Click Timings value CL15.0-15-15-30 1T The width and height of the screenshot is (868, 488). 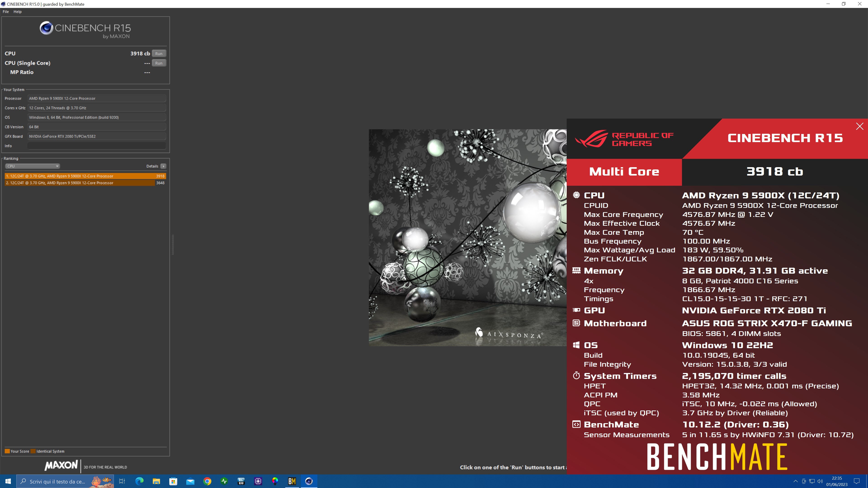(x=745, y=299)
